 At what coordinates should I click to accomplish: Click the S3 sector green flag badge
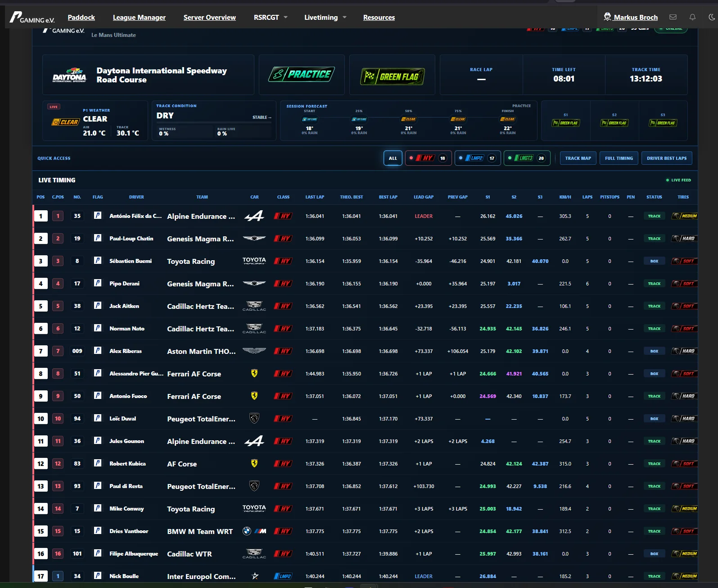coord(663,123)
